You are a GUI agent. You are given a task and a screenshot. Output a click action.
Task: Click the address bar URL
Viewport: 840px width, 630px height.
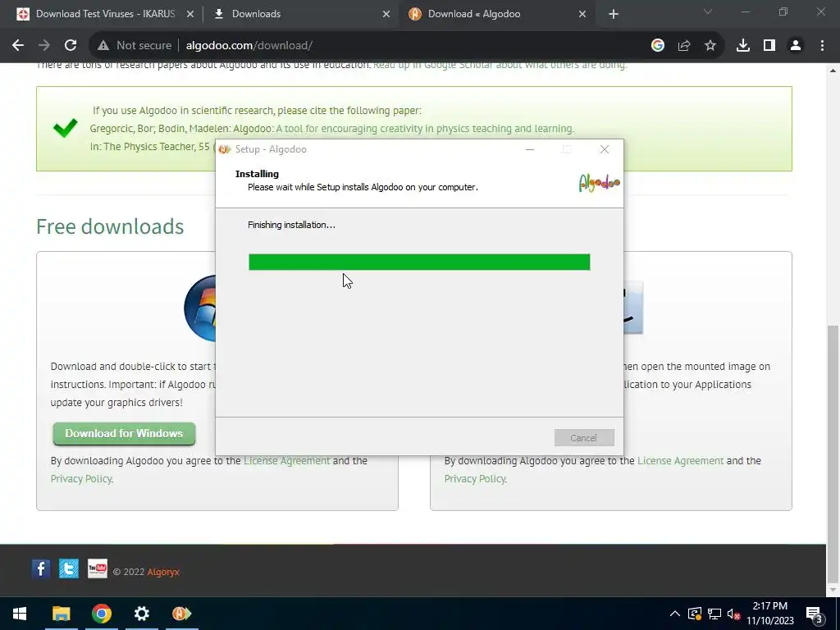tap(249, 46)
